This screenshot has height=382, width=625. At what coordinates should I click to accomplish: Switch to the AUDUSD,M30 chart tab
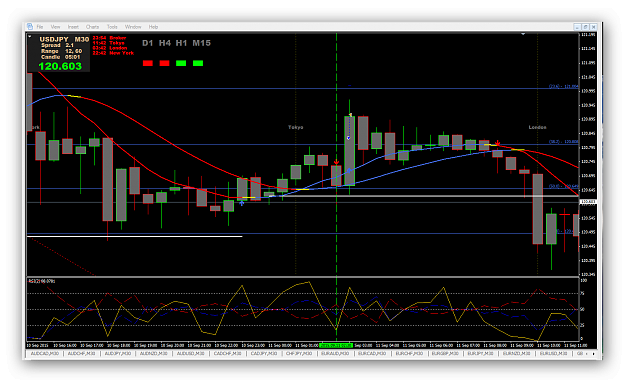(191, 354)
